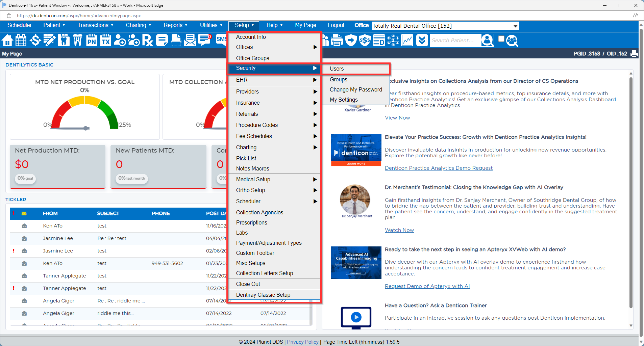The image size is (644, 346).
Task: Click the document scan icon
Action: (x=176, y=41)
